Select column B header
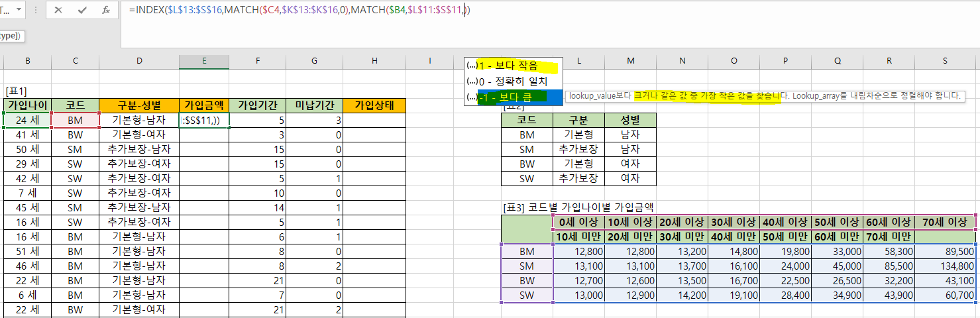This screenshot has width=980, height=318. (x=27, y=61)
